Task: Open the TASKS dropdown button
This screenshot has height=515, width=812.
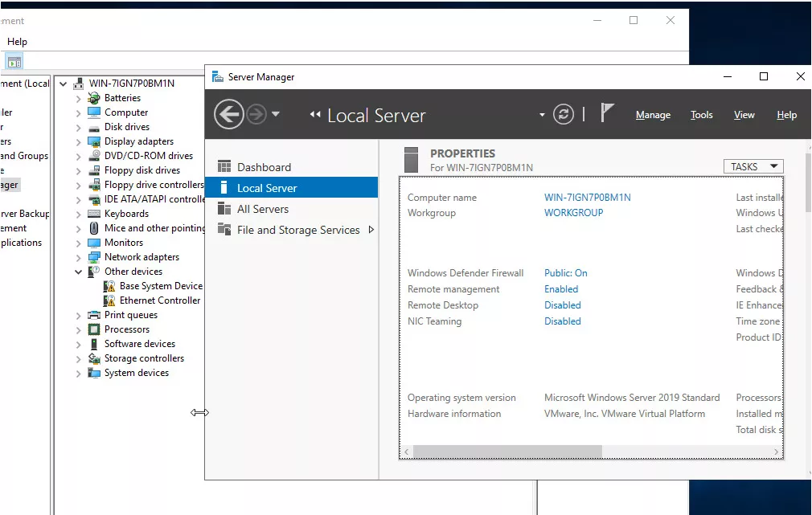Action: point(753,166)
